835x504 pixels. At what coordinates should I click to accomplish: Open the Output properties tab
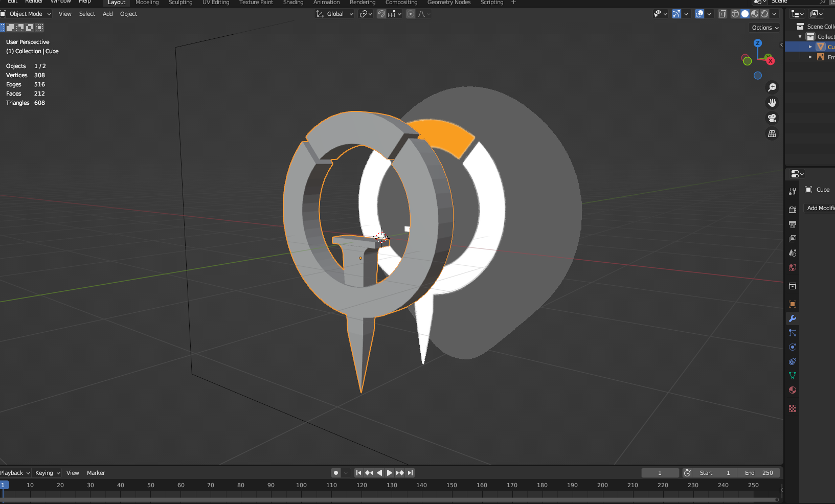(x=793, y=224)
